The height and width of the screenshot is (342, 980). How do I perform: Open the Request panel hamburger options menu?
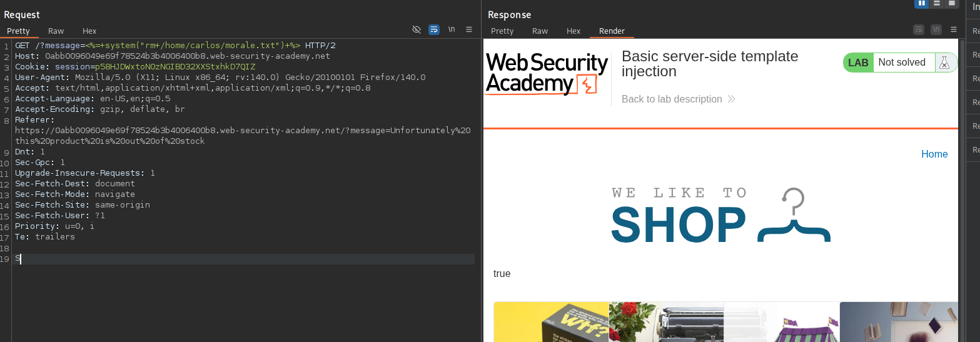pyautogui.click(x=468, y=29)
